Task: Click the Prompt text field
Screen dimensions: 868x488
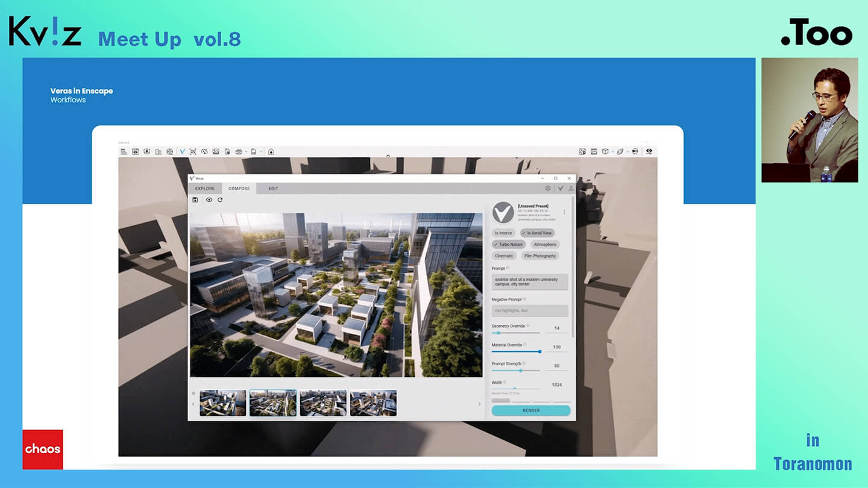Action: coord(529,282)
